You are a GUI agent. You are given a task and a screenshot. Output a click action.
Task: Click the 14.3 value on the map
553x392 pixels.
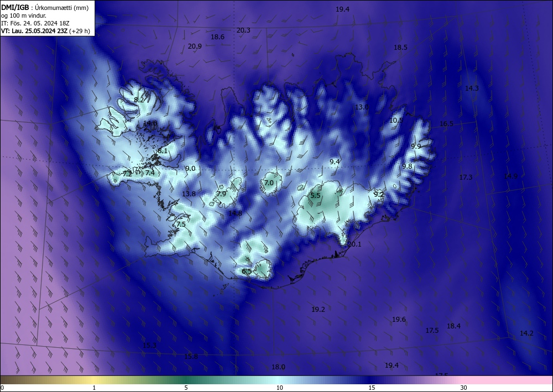(472, 88)
